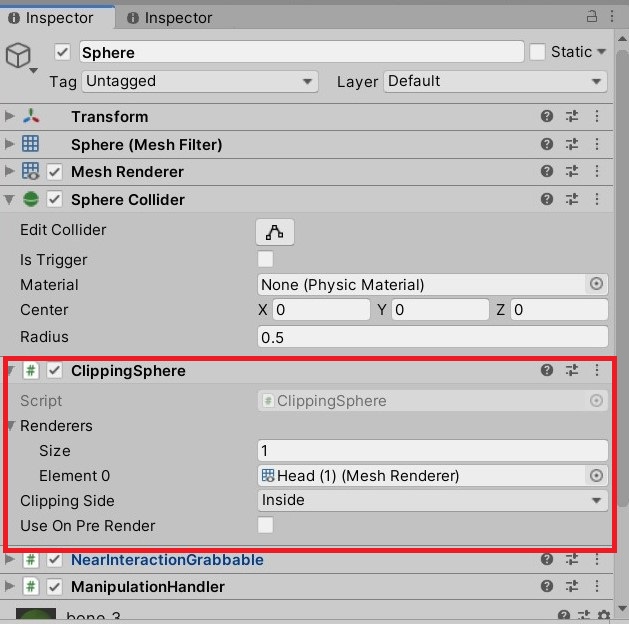The height and width of the screenshot is (624, 629).
Task: Open object picker for Element 0
Action: [596, 476]
